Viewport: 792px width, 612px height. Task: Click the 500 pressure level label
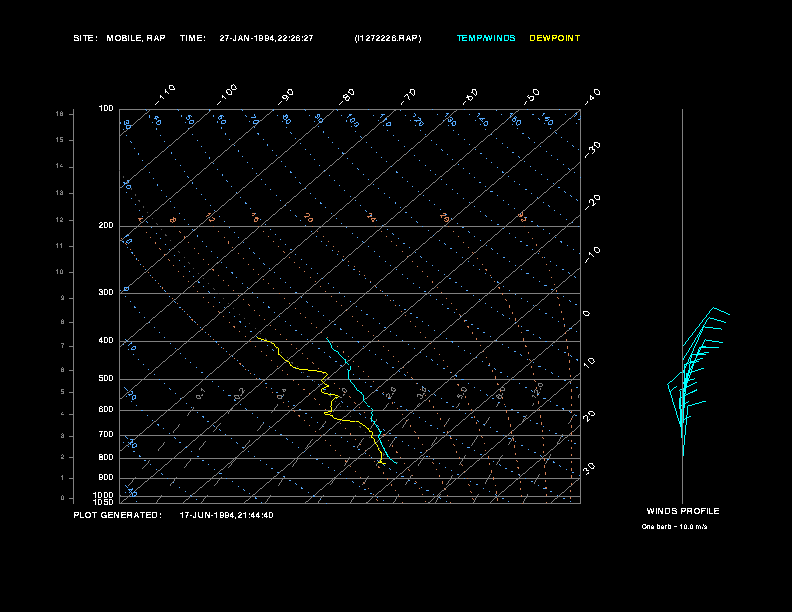click(106, 378)
